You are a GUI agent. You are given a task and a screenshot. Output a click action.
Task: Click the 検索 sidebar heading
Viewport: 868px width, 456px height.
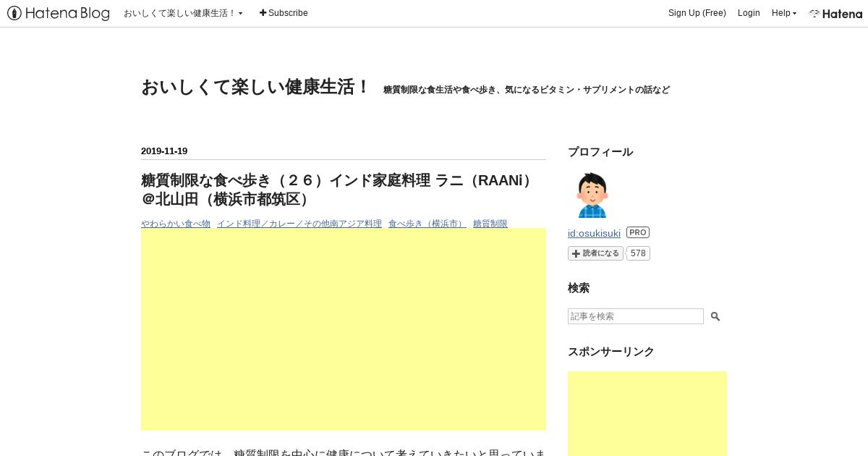click(x=579, y=288)
